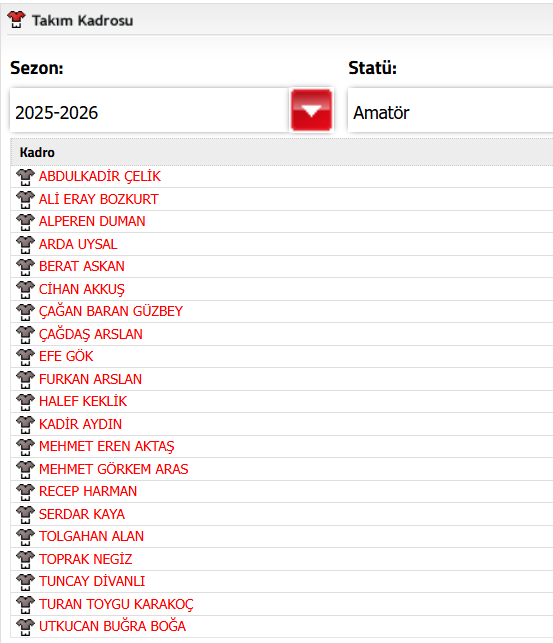Open TURAN TOYGU KARAKOÇ player link
Screen dimensions: 553x643
[116, 604]
